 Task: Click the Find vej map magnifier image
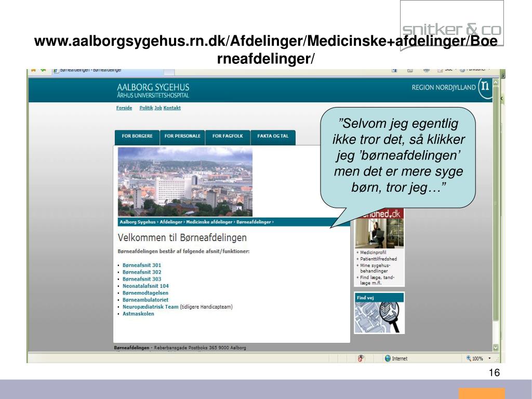pyautogui.click(x=379, y=317)
